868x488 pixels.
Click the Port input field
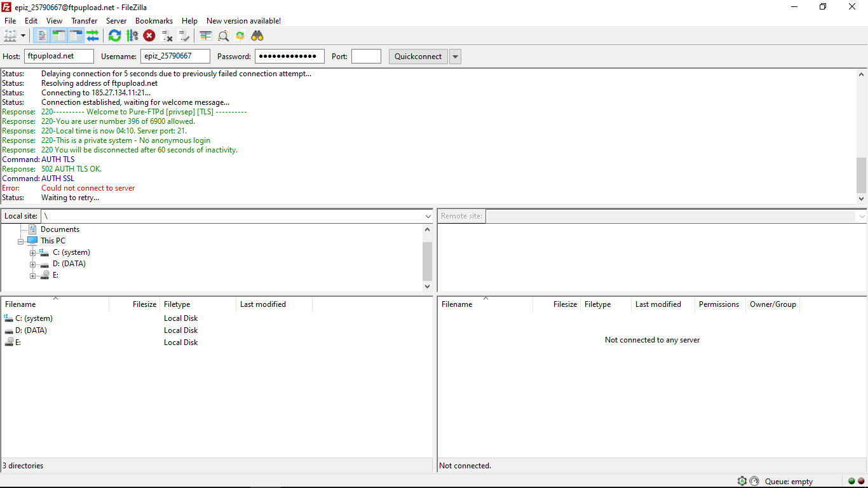(x=366, y=57)
